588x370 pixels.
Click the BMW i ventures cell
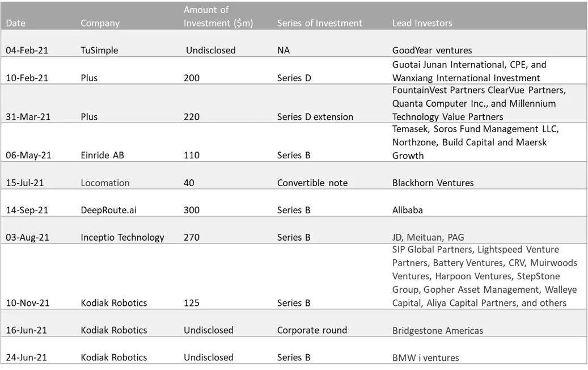pos(425,358)
